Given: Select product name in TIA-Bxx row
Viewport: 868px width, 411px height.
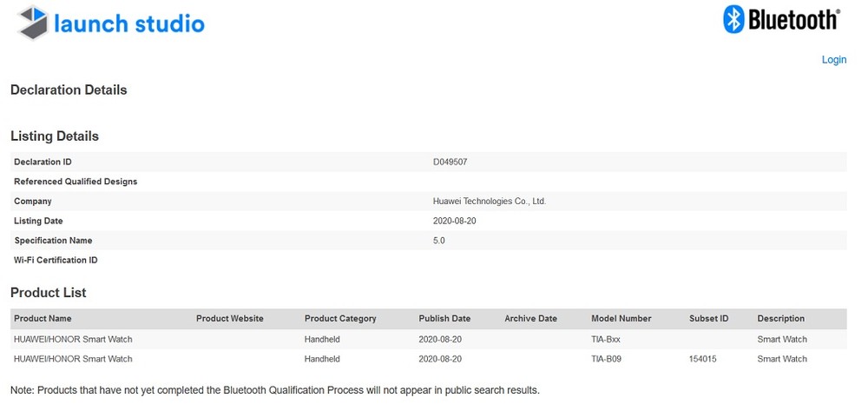Looking at the screenshot, I should coord(73,339).
